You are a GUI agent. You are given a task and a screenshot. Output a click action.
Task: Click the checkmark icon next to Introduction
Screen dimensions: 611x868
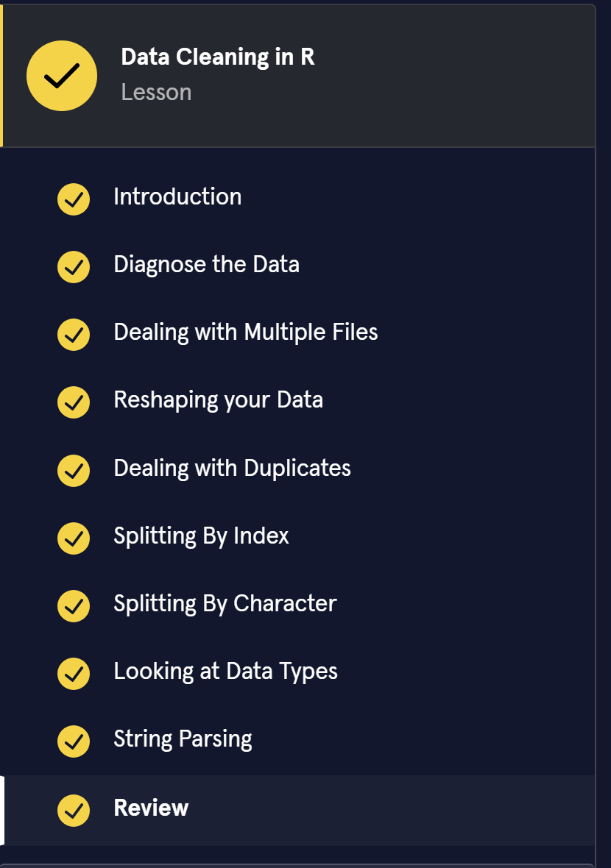pos(74,199)
